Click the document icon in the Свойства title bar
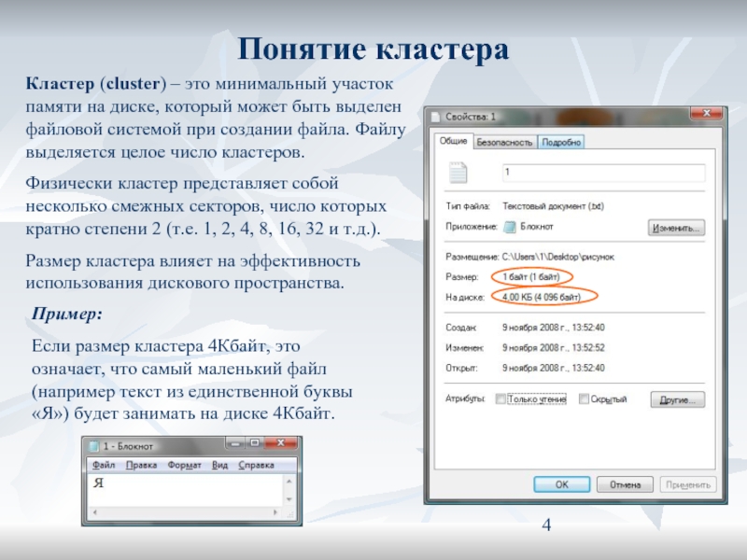Image resolution: width=747 pixels, height=560 pixels. coord(436,117)
